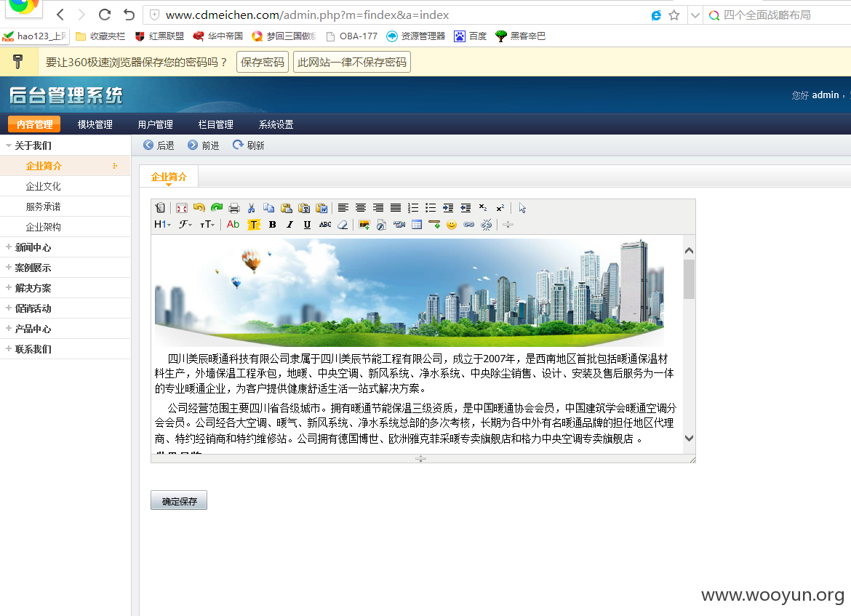Open 系统设置 menu tab
Screen dimensions: 851x616
[276, 124]
